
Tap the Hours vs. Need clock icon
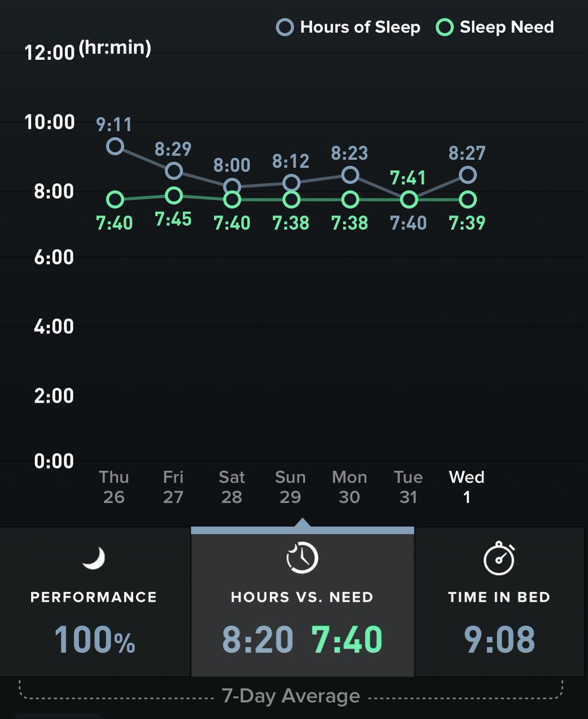click(x=302, y=558)
